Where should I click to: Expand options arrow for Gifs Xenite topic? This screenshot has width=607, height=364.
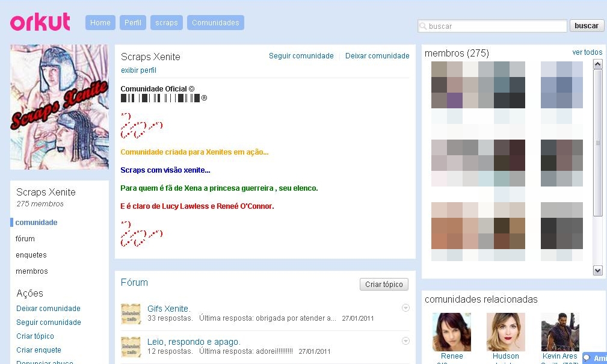[x=405, y=308]
